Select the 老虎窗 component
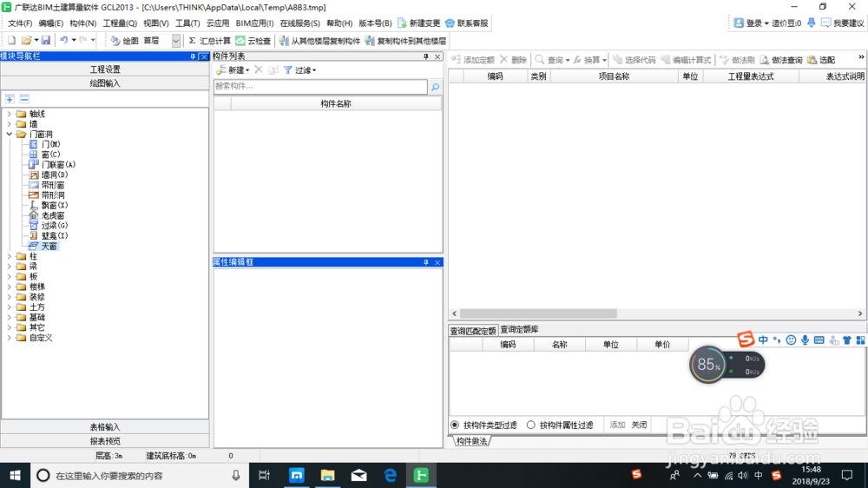This screenshot has height=488, width=868. click(x=47, y=215)
